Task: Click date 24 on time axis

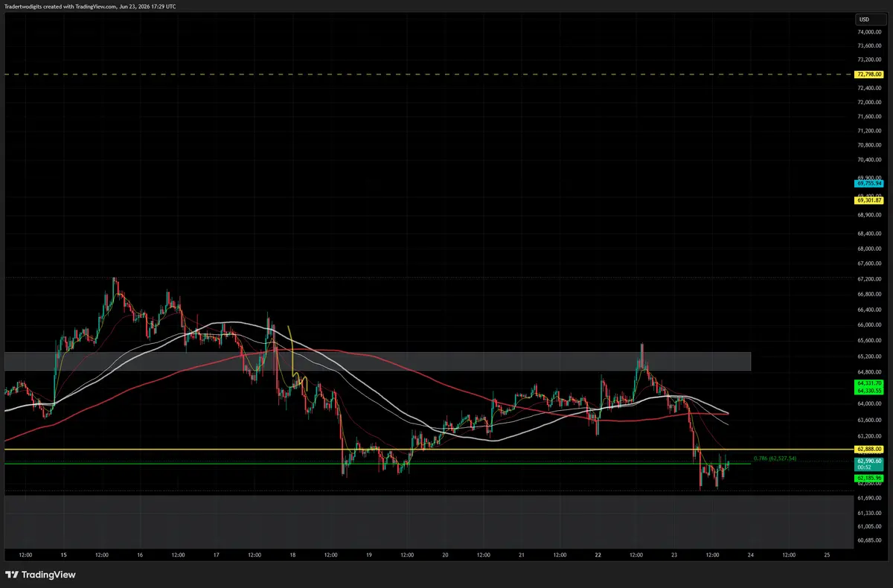Action: [x=751, y=555]
